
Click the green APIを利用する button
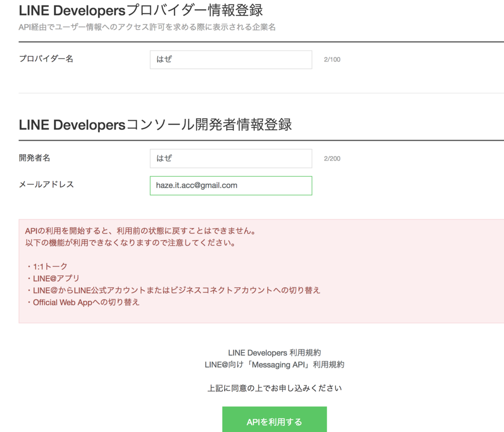tap(275, 420)
